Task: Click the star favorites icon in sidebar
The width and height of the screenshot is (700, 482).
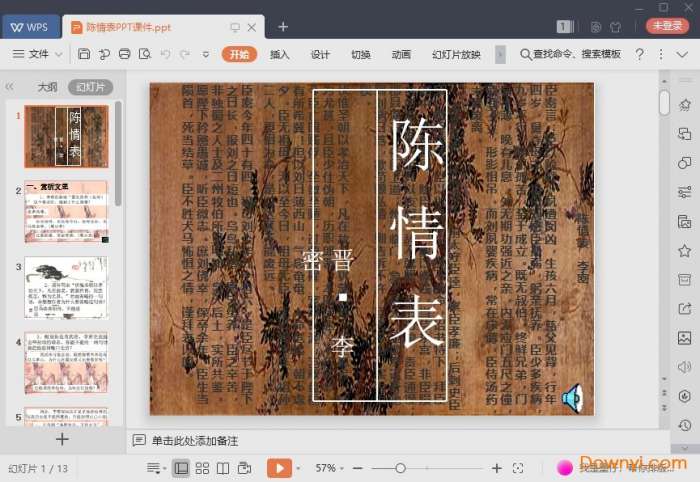Action: coord(684,251)
